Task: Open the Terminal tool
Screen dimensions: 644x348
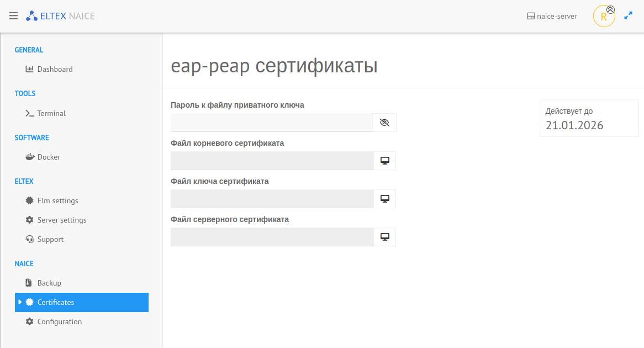Action: (x=51, y=113)
